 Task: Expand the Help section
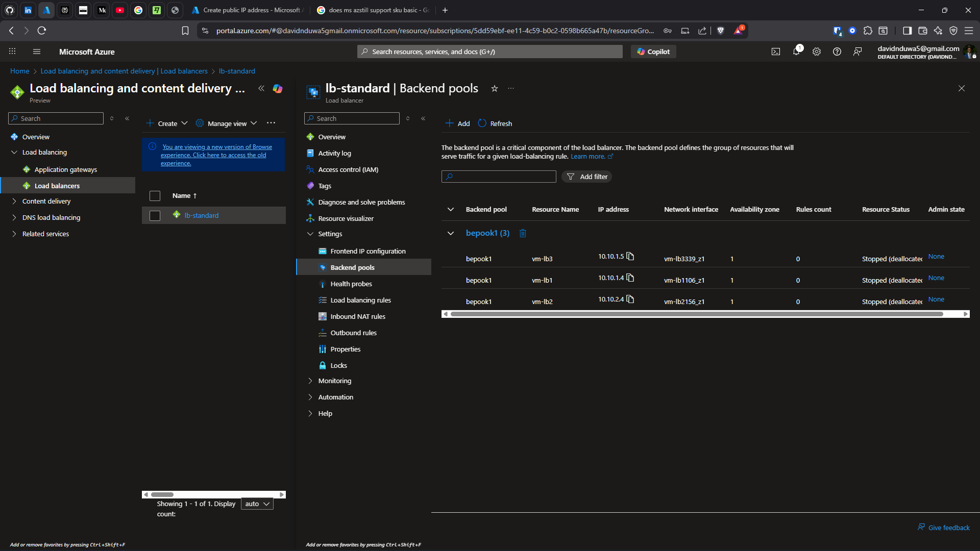[310, 413]
